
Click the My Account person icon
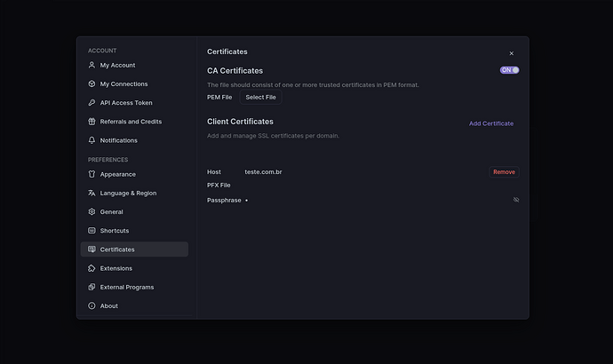point(92,65)
